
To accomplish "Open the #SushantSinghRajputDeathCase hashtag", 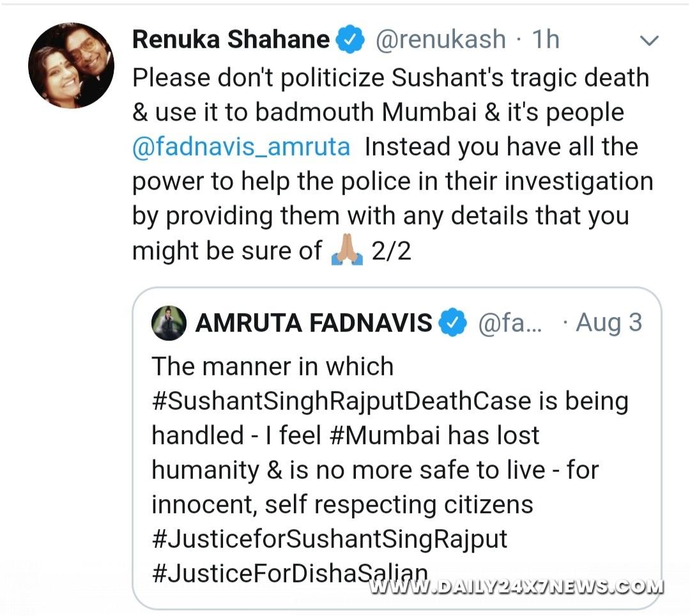I will [341, 402].
